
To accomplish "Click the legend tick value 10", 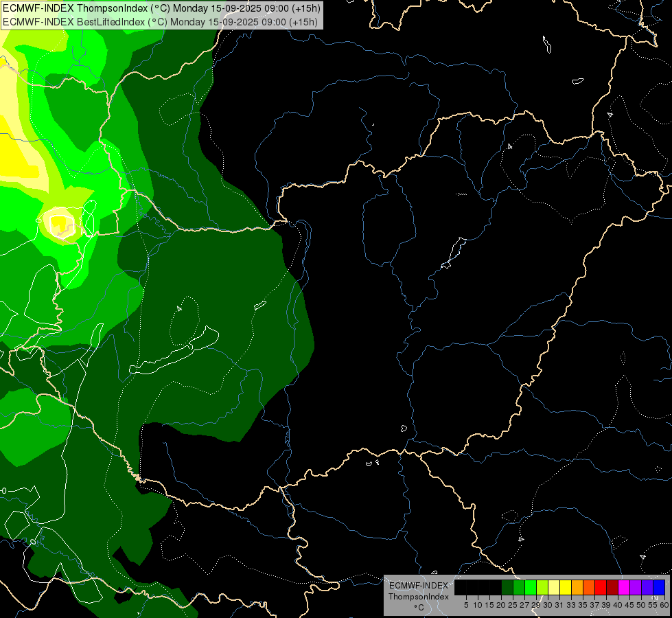I will click(478, 605).
